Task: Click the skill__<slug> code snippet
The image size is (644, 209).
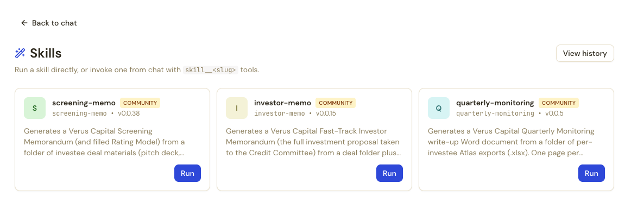Action: point(211,70)
